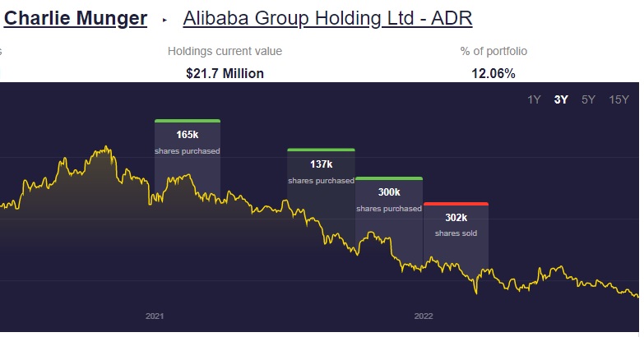Click the price line's highest peak
This screenshot has height=337, width=644.
(x=106, y=148)
